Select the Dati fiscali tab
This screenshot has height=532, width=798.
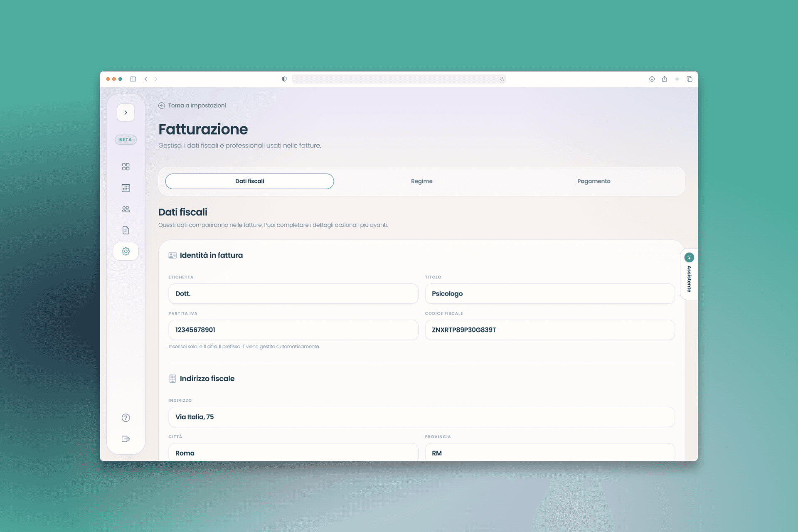click(249, 181)
